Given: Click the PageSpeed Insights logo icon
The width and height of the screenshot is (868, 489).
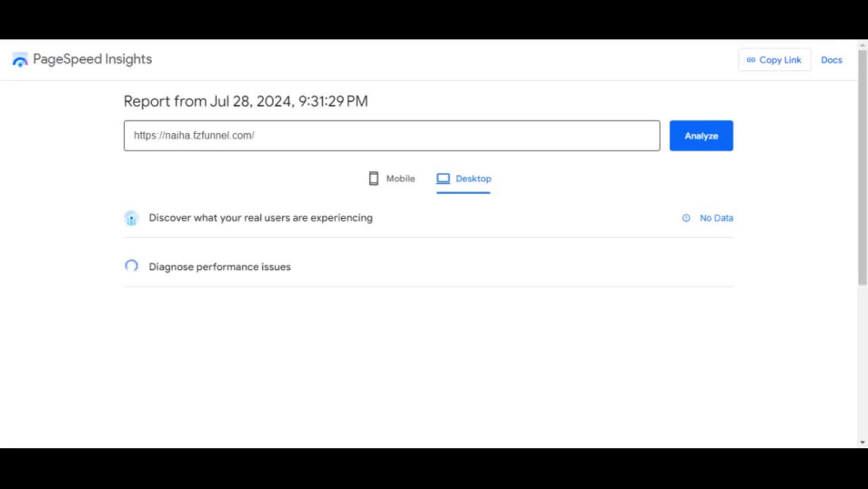Looking at the screenshot, I should point(20,60).
